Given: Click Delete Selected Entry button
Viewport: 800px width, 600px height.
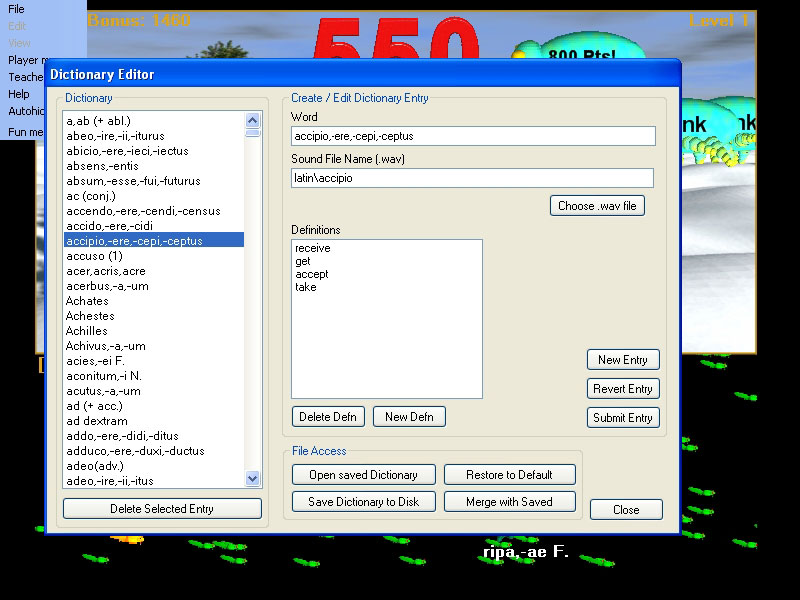Looking at the screenshot, I should [x=162, y=509].
